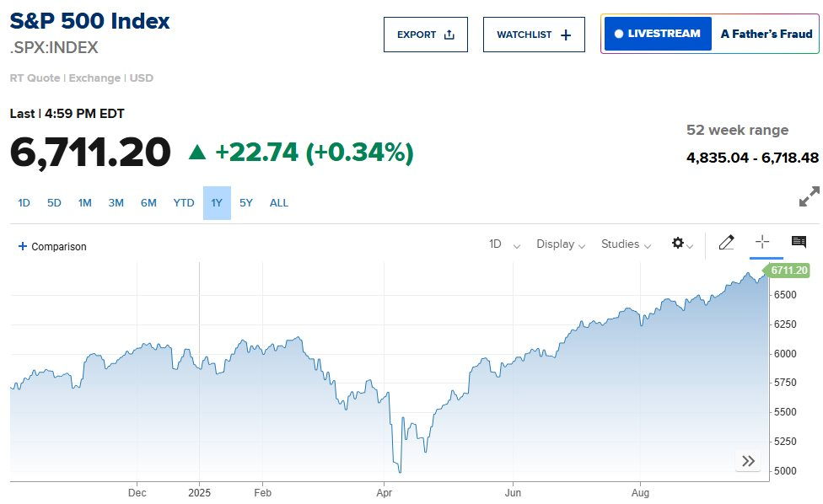Select the pencil drawing tool
Screen dimensions: 823x504
tap(727, 242)
